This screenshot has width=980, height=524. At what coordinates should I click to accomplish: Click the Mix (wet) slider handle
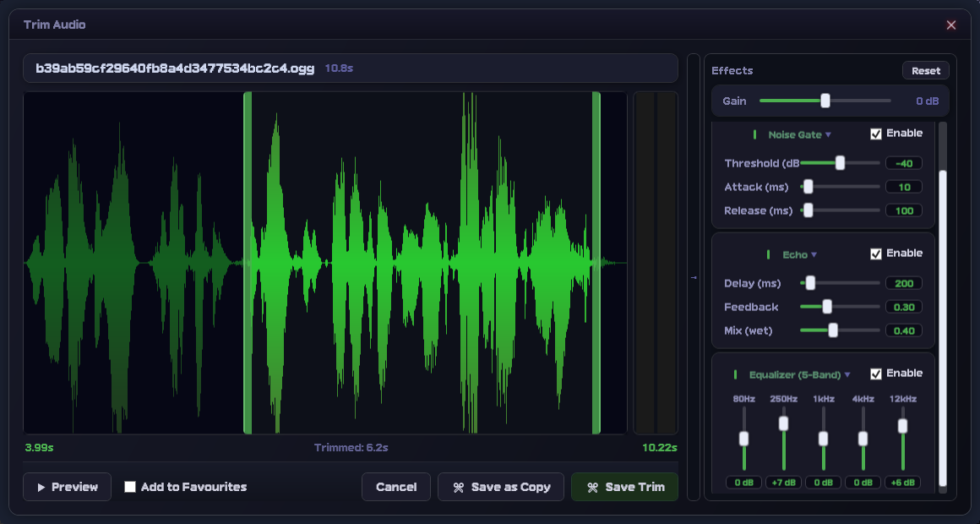point(833,330)
